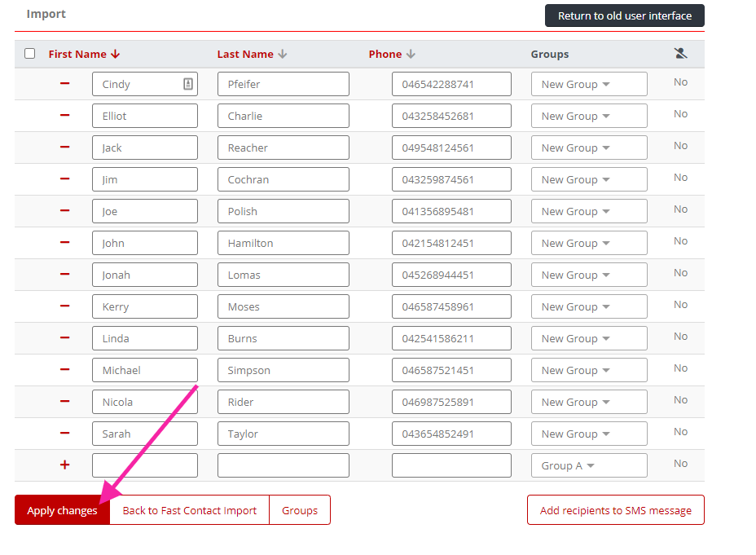Remove the John Hamilton row with minus icon
The height and width of the screenshot is (555, 756).
(64, 243)
